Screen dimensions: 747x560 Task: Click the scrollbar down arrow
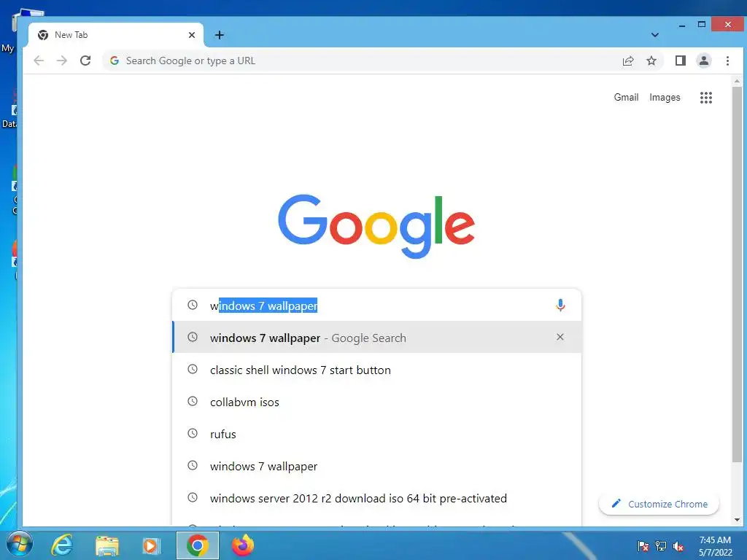click(x=737, y=519)
